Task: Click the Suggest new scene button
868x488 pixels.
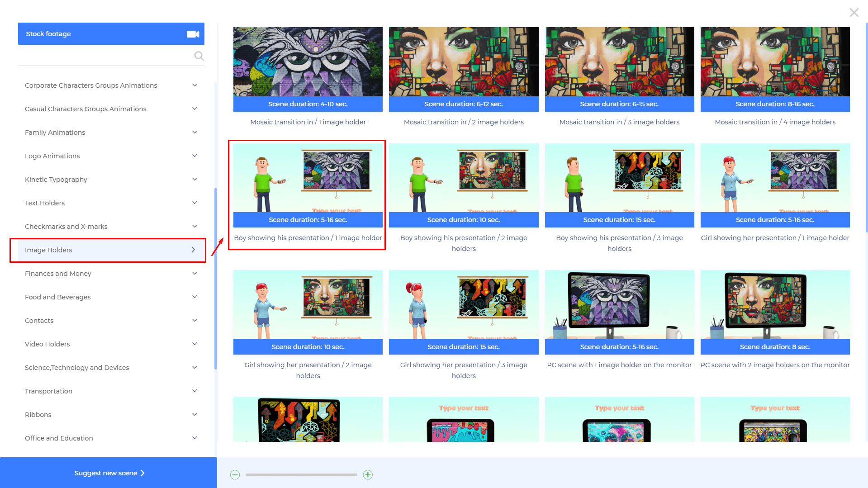Action: [x=109, y=473]
